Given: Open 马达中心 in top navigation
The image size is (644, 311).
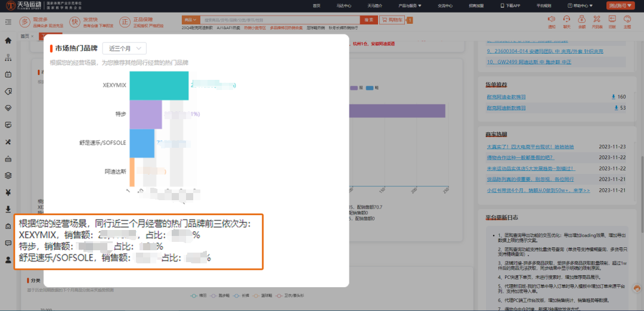Looking at the screenshot, I should click(x=344, y=6).
